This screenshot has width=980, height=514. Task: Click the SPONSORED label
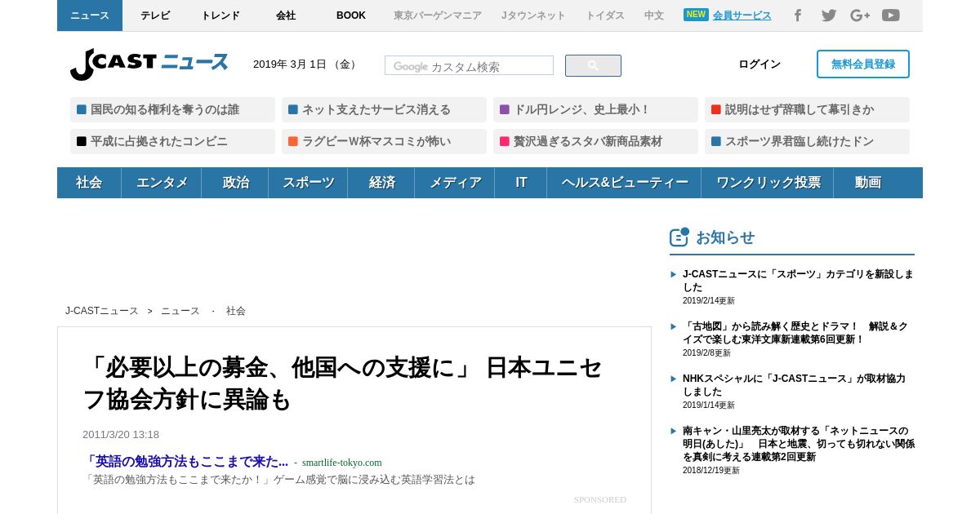tap(600, 499)
